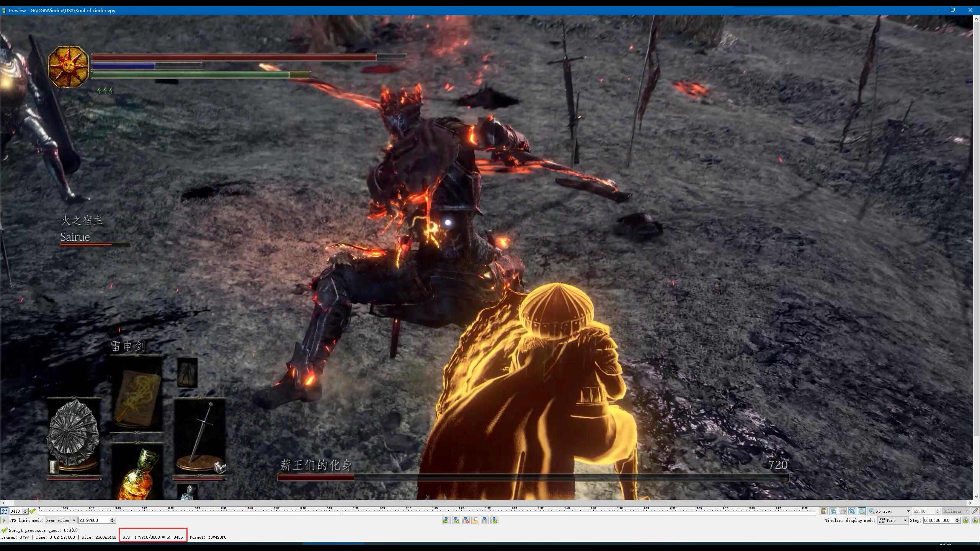Increase Step time with up arrow
The width and height of the screenshot is (980, 551).
point(957,519)
